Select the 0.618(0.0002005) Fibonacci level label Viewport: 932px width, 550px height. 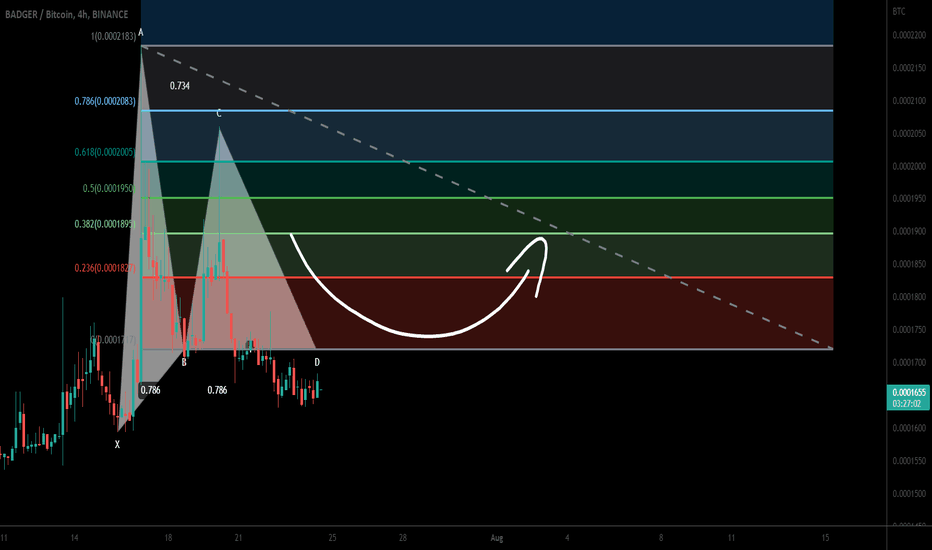[x=105, y=152]
